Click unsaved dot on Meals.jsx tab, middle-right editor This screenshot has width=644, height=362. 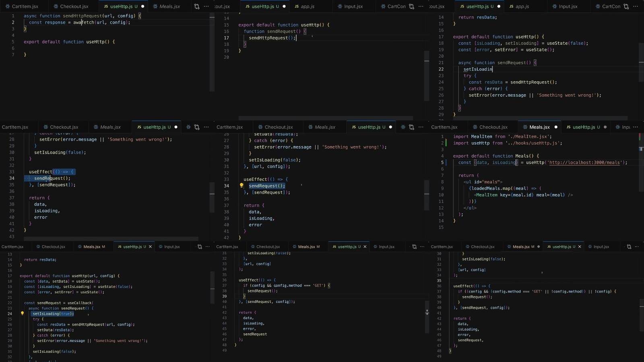point(556,127)
